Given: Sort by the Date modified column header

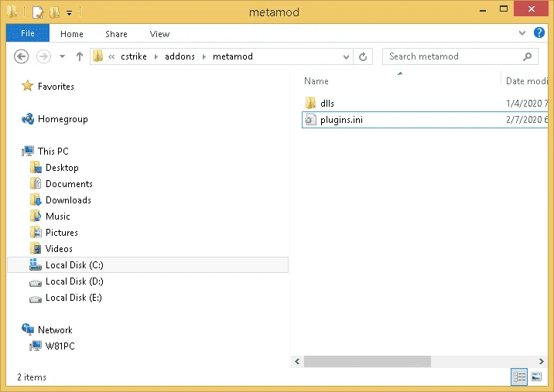Looking at the screenshot, I should click(526, 81).
